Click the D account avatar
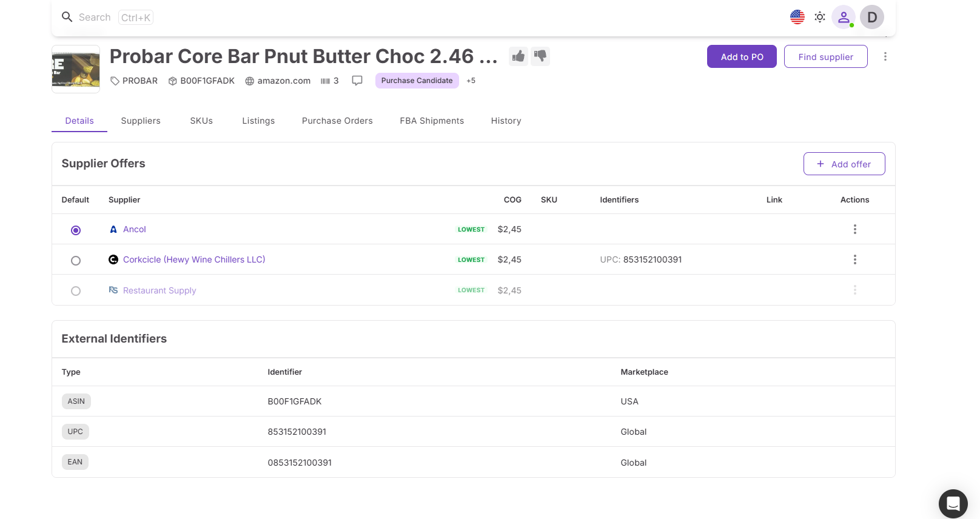 (x=872, y=17)
